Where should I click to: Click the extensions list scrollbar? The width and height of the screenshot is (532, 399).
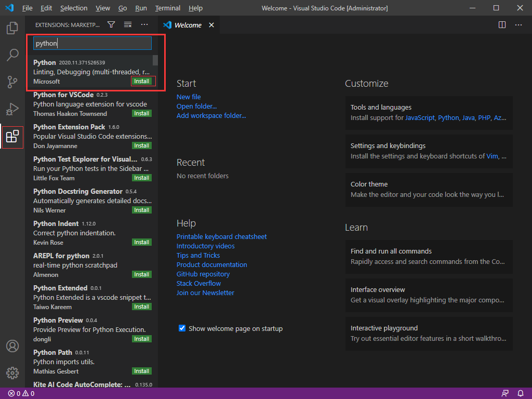point(155,60)
